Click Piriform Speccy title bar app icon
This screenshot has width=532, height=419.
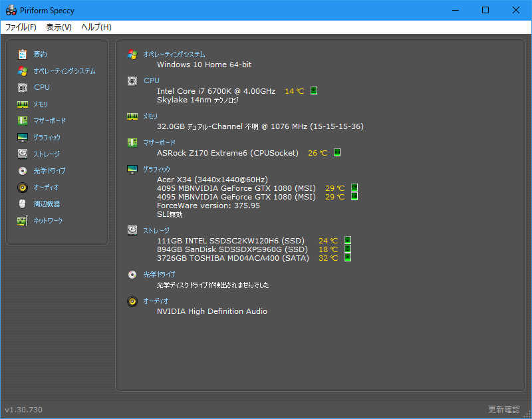(x=11, y=10)
